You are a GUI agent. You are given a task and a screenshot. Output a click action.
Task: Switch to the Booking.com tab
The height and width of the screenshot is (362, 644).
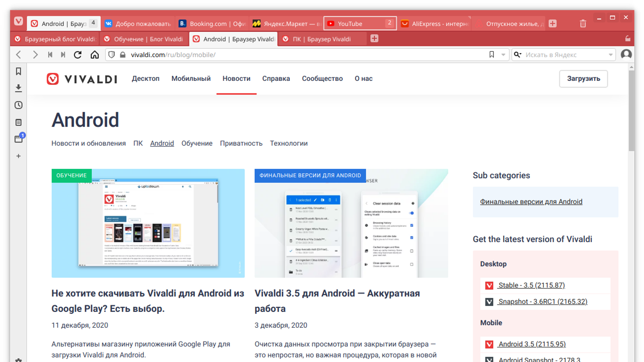click(212, 23)
